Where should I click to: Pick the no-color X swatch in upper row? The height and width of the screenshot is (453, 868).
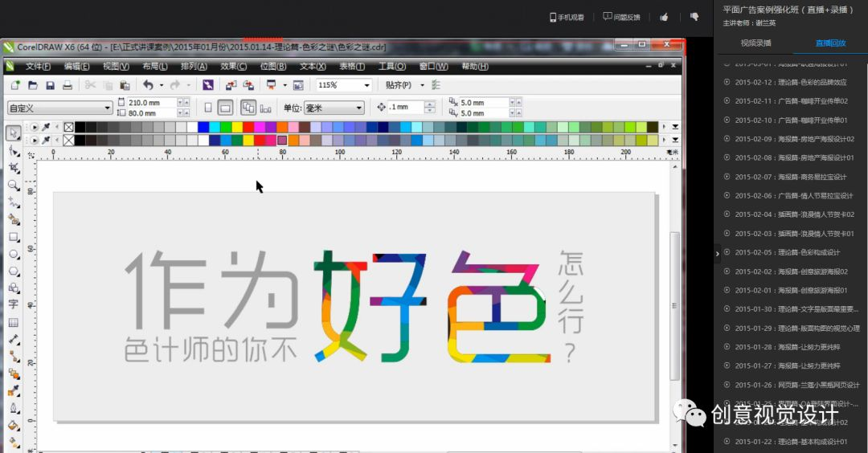[68, 127]
